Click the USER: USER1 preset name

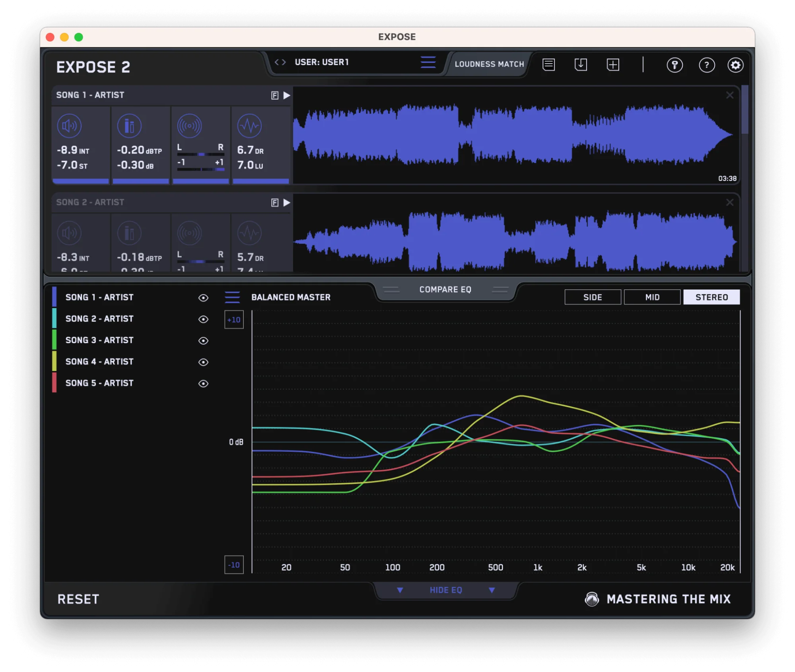(322, 62)
